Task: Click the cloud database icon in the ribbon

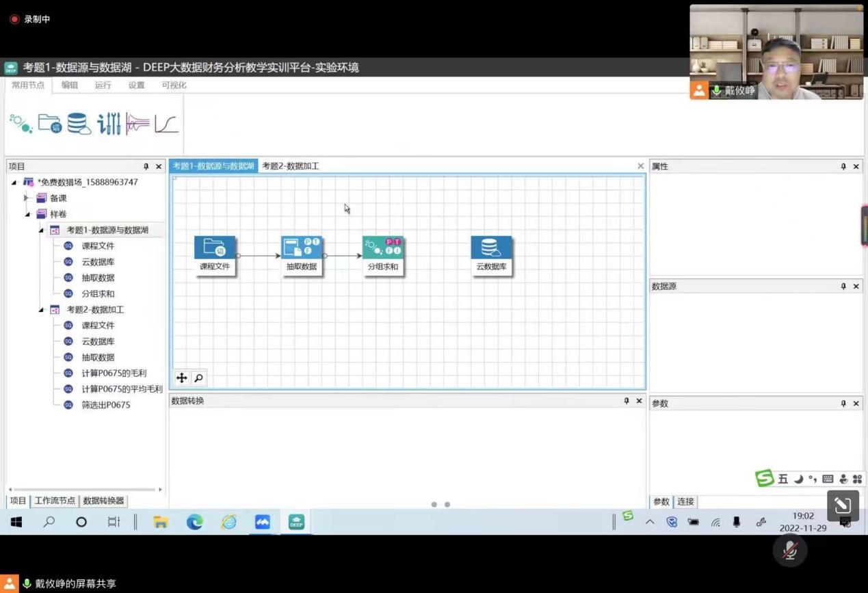Action: 79,124
